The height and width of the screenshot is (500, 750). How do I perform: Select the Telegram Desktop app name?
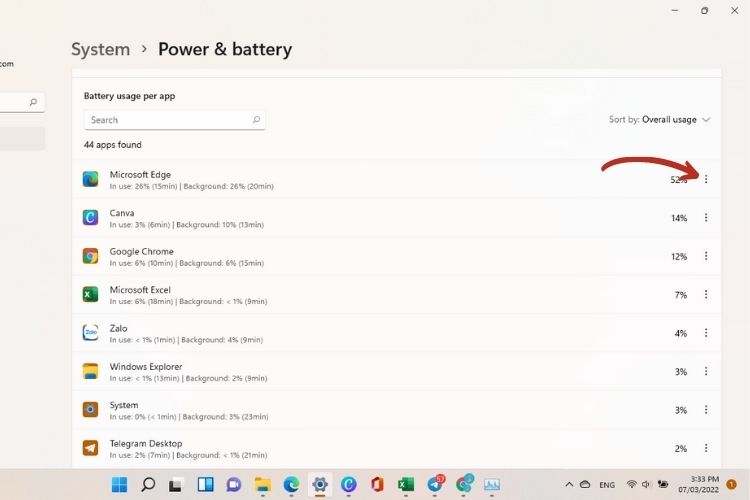click(x=146, y=444)
